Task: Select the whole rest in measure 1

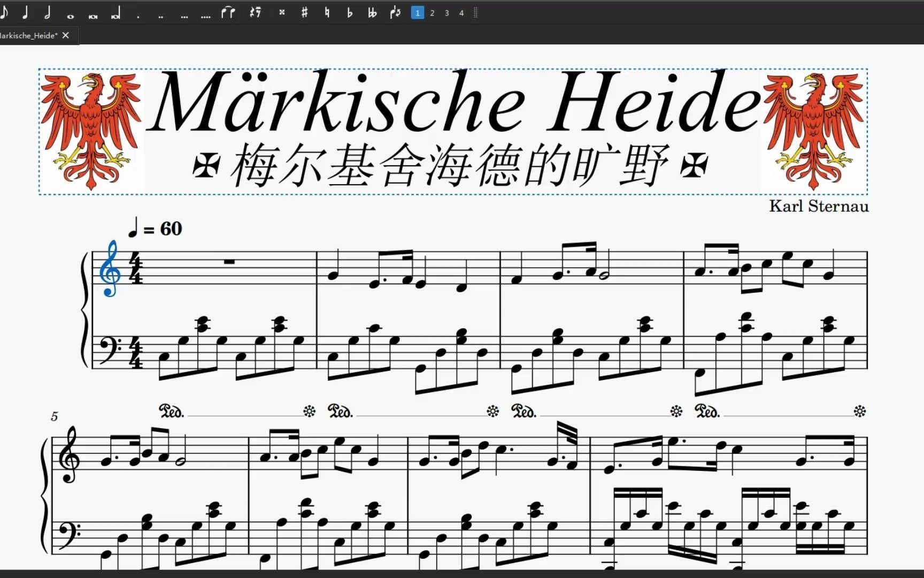Action: [229, 262]
